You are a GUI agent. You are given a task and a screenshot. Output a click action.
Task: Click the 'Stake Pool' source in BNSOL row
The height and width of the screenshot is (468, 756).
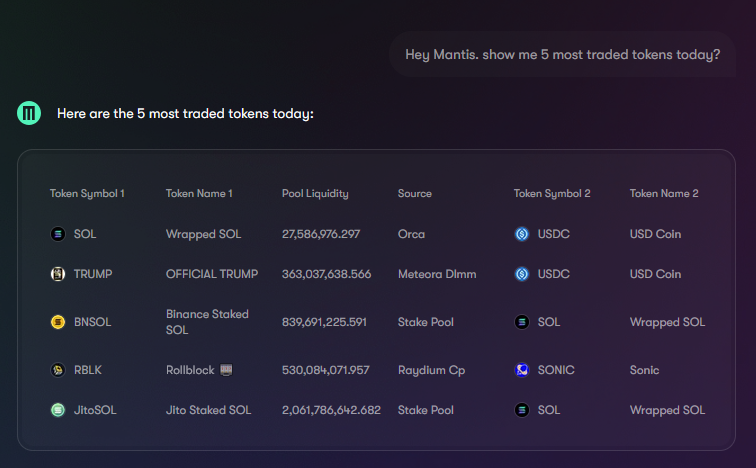pos(426,322)
